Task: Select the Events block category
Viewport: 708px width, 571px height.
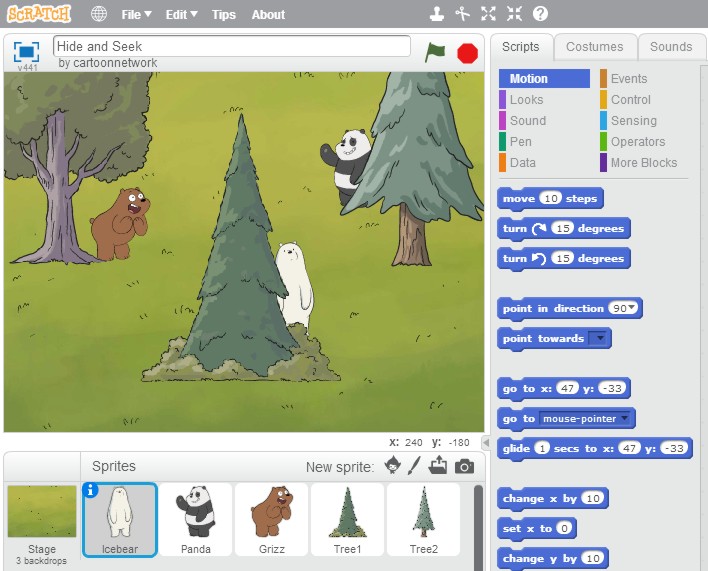Action: point(629,79)
